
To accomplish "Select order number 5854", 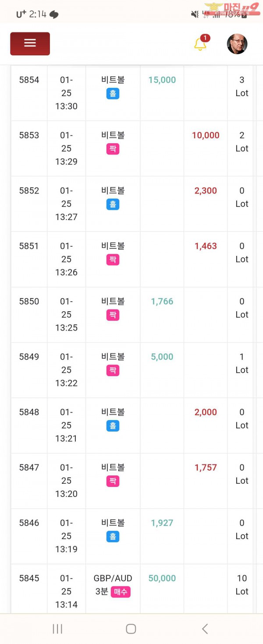I will 29,80.
